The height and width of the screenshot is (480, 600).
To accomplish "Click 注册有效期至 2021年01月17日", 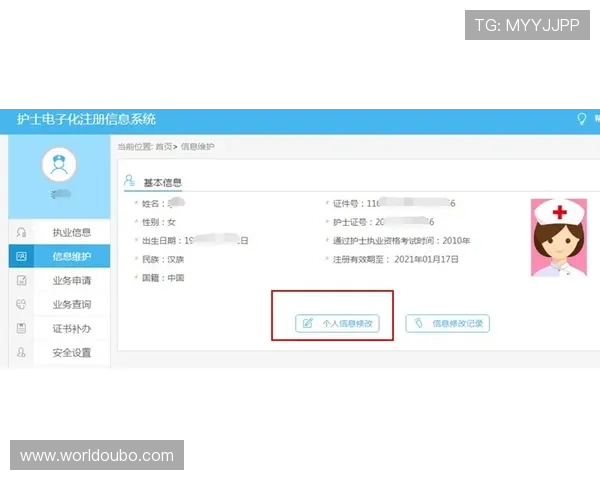I will coord(395,260).
